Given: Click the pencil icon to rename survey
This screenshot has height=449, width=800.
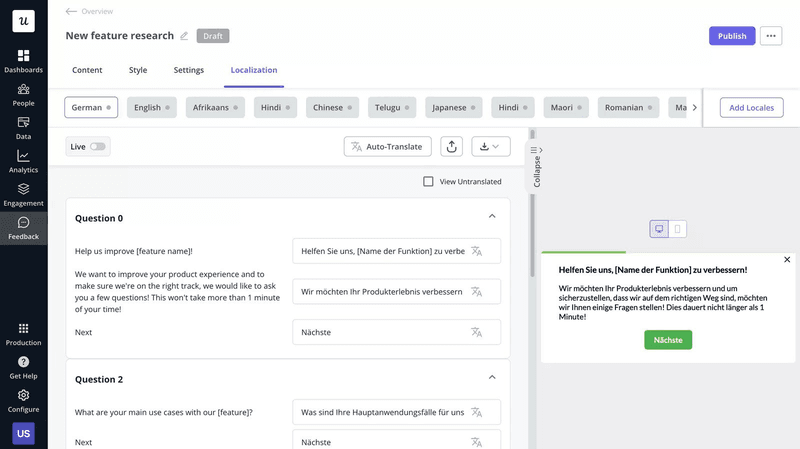Looking at the screenshot, I should tap(184, 36).
